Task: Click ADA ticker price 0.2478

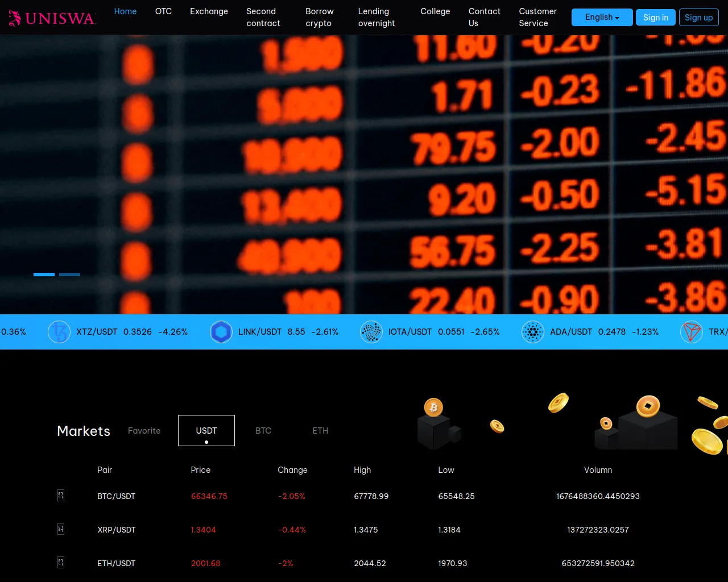Action: pos(612,332)
